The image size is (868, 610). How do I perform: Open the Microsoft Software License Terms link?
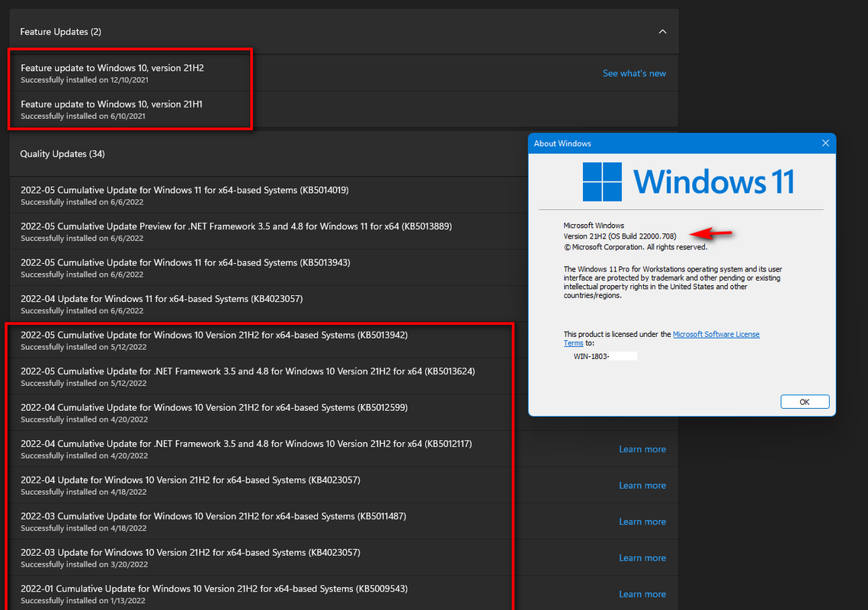716,334
